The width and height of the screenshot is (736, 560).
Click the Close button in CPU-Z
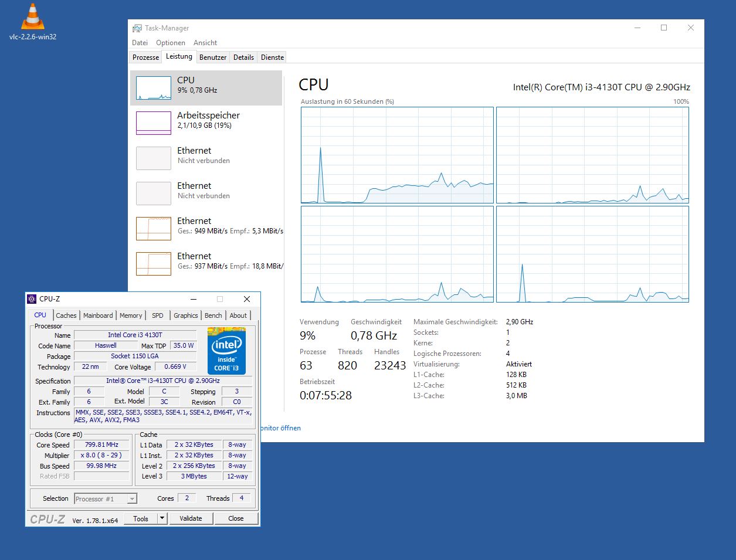(236, 518)
